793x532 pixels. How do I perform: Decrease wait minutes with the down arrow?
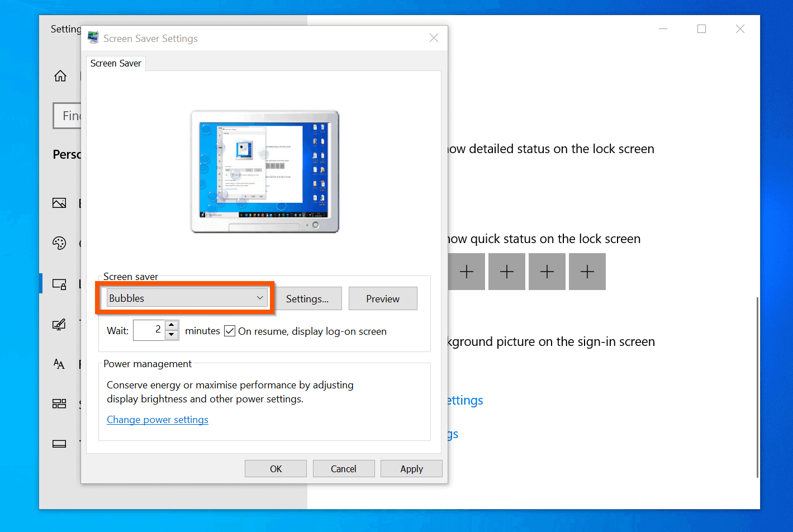coord(171,335)
